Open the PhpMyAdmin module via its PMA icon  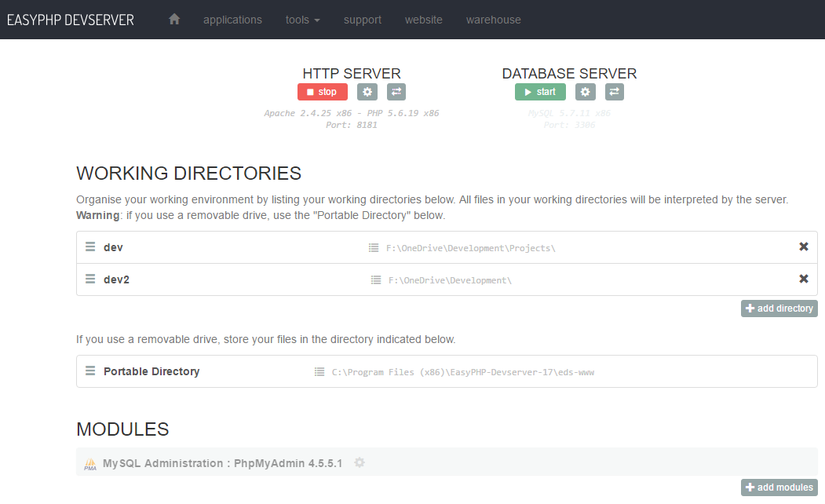click(x=89, y=462)
